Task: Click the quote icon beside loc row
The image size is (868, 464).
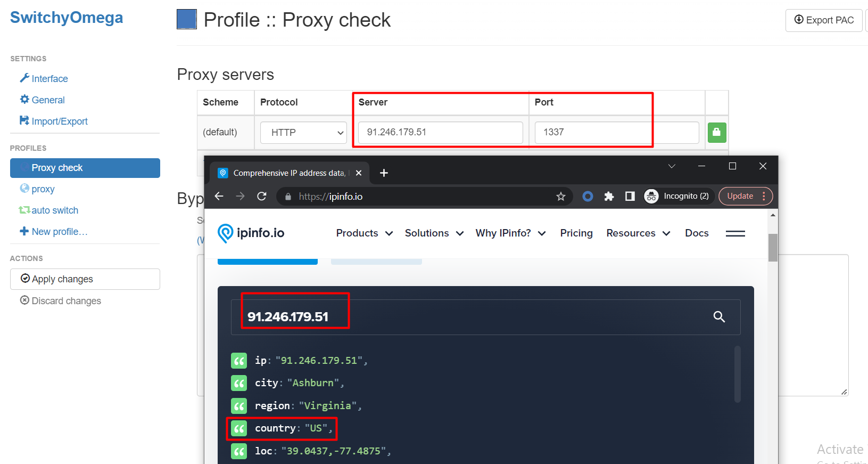Action: pyautogui.click(x=239, y=451)
